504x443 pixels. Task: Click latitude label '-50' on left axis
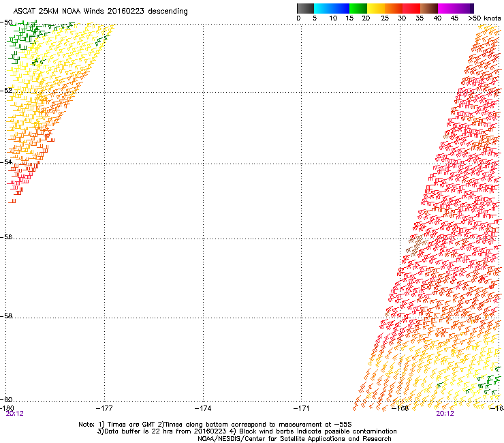[6, 22]
